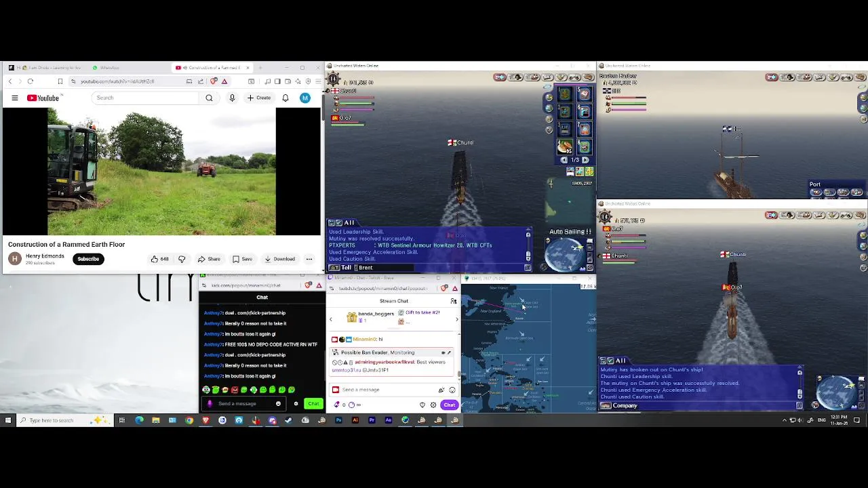Download the YouTube video

[x=280, y=259]
